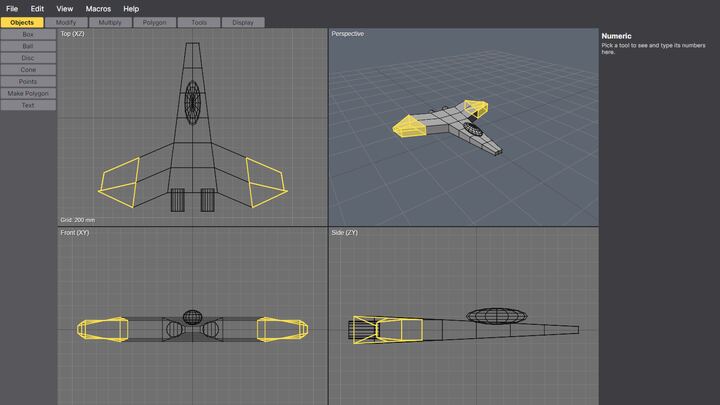Click the right engine block in Top view
This screenshot has width=720, height=405.
tap(208, 200)
